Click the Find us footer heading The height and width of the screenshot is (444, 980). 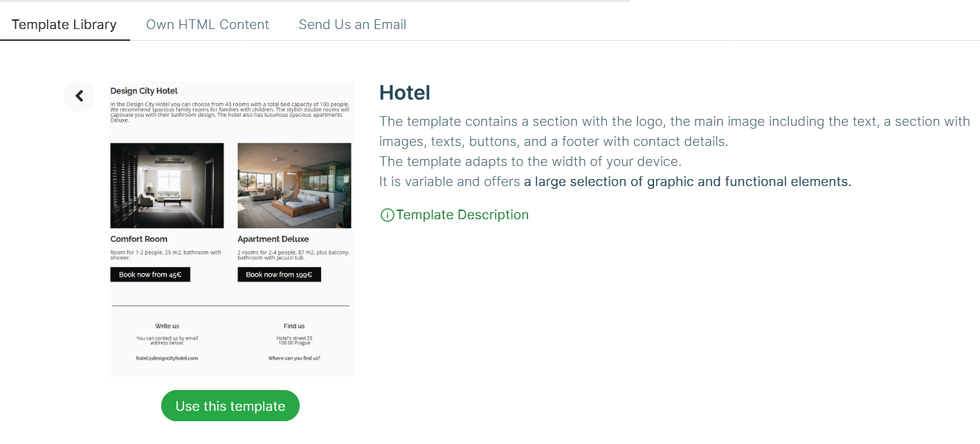click(x=294, y=326)
